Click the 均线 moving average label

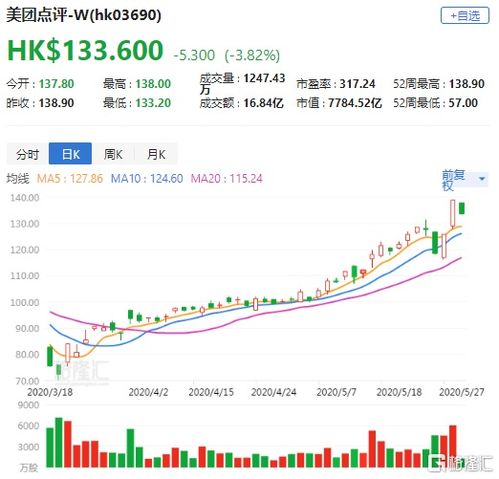click(18, 178)
